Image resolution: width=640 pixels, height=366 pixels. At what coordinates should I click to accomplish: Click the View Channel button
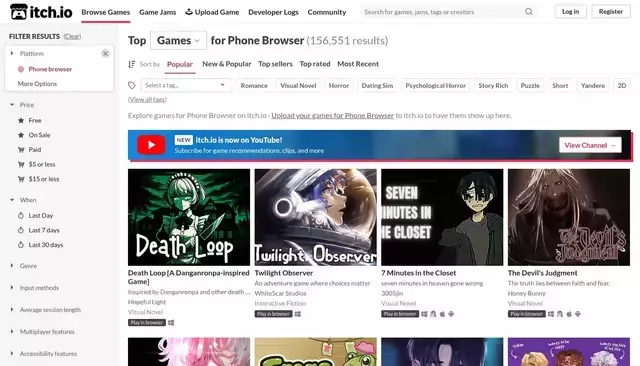(590, 145)
